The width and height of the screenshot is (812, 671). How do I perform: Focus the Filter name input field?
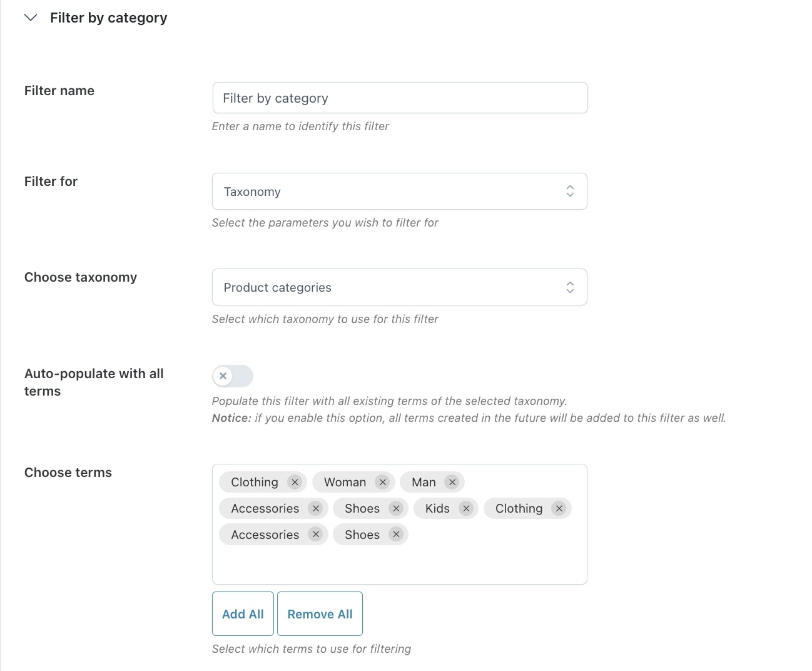click(400, 98)
